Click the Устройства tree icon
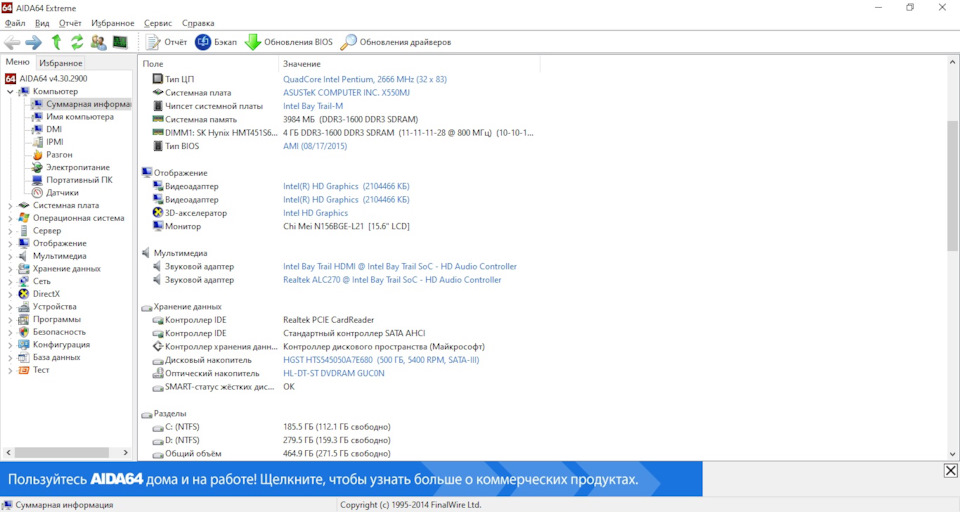Viewport: 960px width, 512px height. (x=23, y=307)
